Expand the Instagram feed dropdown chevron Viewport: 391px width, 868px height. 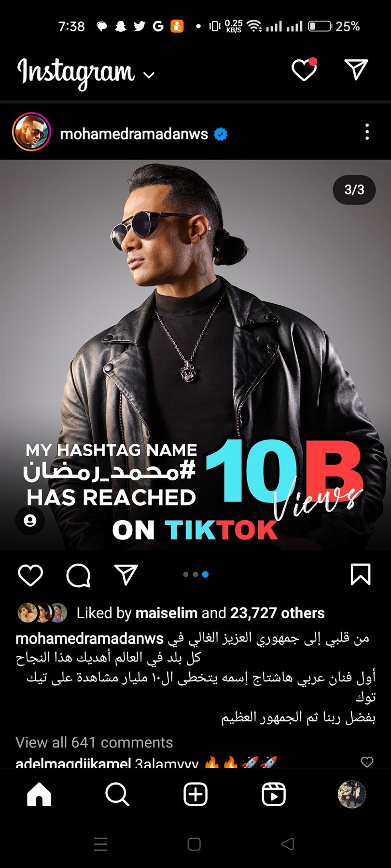tap(149, 75)
